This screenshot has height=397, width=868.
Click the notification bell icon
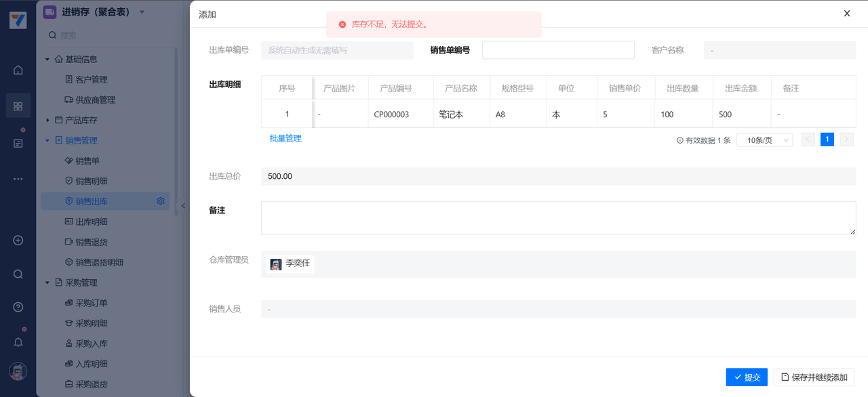[x=18, y=342]
